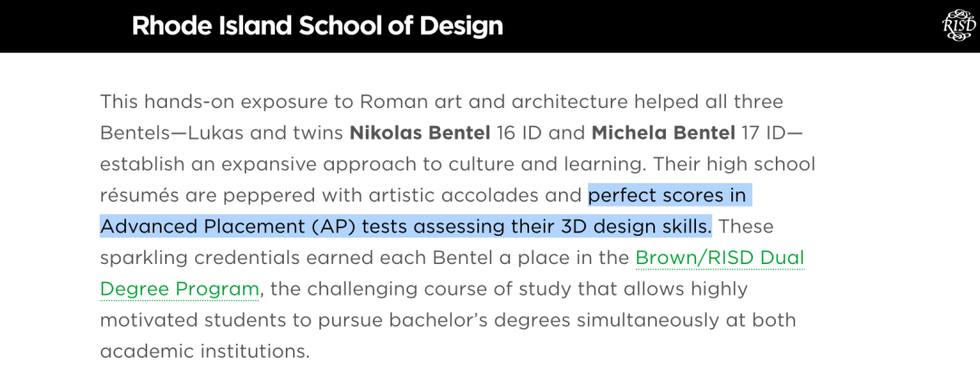Click highlighted phrase perfect scores in
Viewport: 980px width, 390px height.
(668, 196)
